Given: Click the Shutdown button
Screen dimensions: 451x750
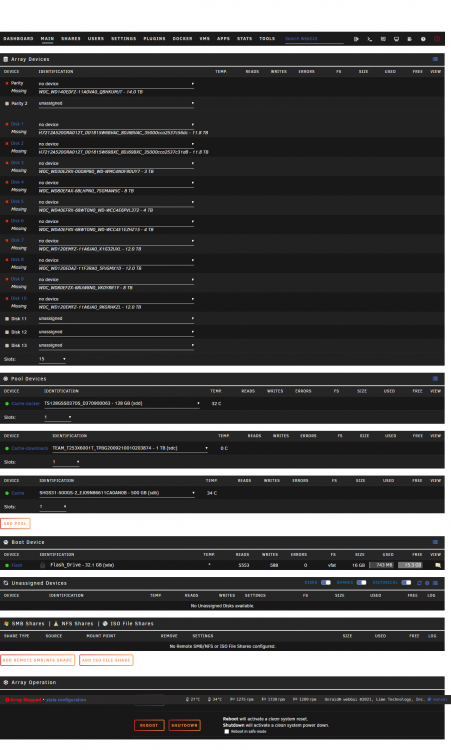Looking at the screenshot, I should click(185, 725).
